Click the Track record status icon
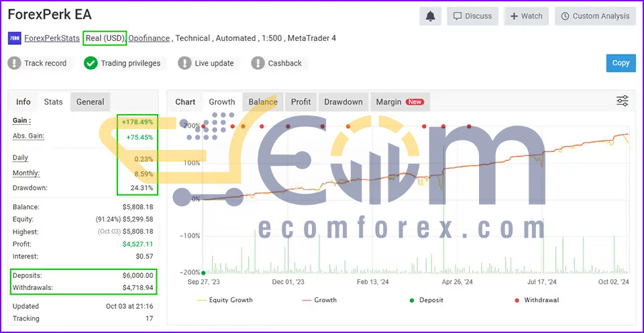The width and height of the screenshot is (644, 333). click(14, 63)
